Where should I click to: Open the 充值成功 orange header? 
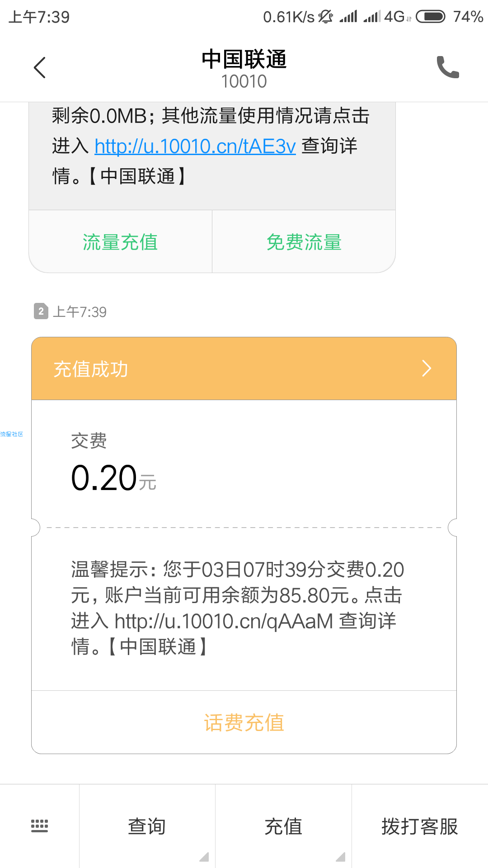pyautogui.click(x=244, y=368)
